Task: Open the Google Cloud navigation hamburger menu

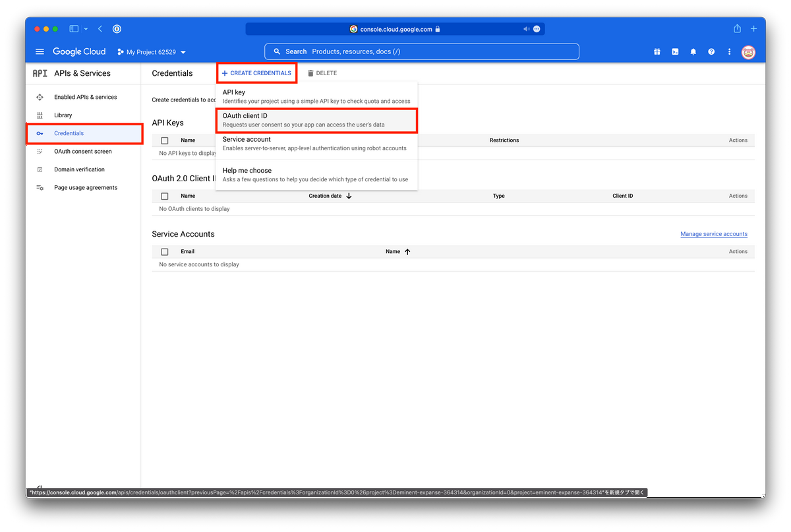Action: 40,51
